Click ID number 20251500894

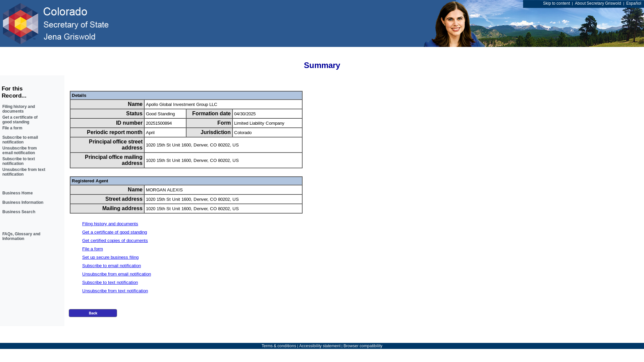(x=159, y=123)
